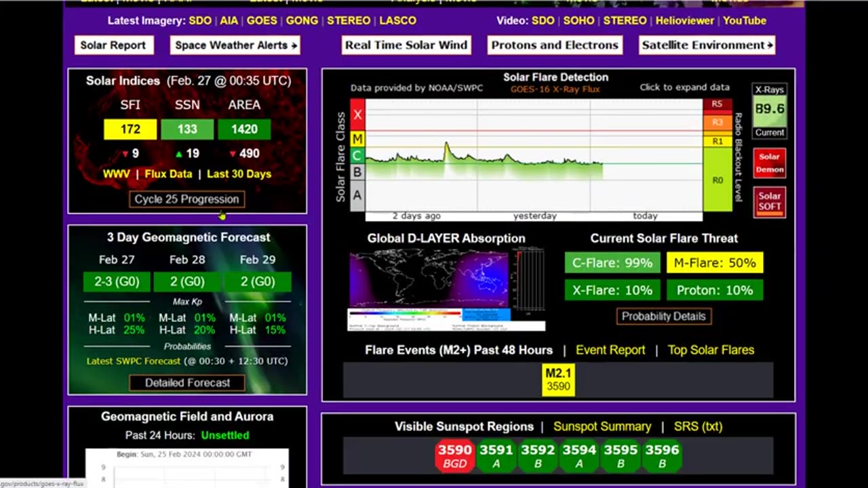868x488 pixels.
Task: Open Cycle 25 Progression
Action: tap(186, 199)
